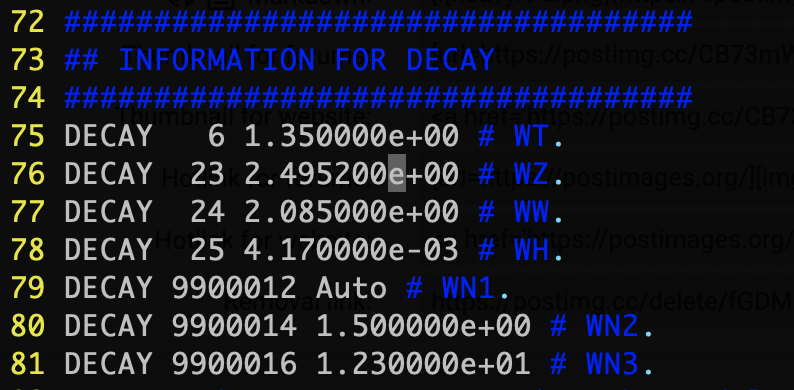Click particle ID 9900014
Viewport: 794px width, 390px height.
tap(234, 325)
